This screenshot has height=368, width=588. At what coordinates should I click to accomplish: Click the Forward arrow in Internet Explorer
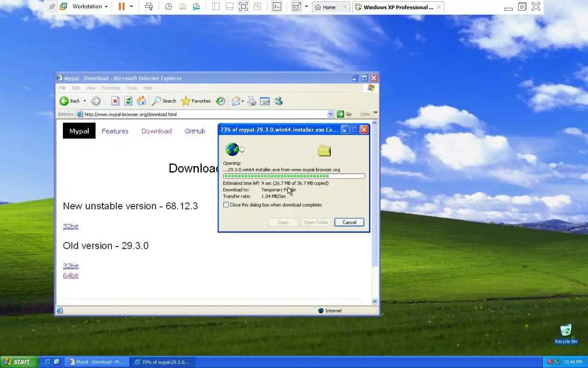96,101
